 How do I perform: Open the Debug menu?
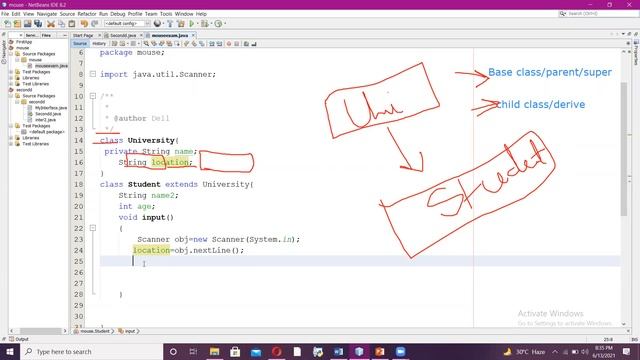(118, 14)
